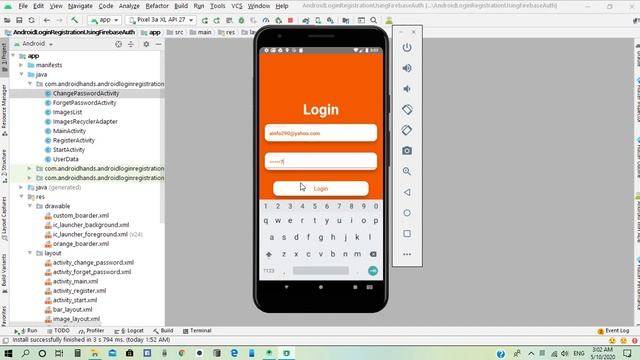Image resolution: width=640 pixels, height=360 pixels.
Task: Open the Event Log
Action: coord(613,331)
